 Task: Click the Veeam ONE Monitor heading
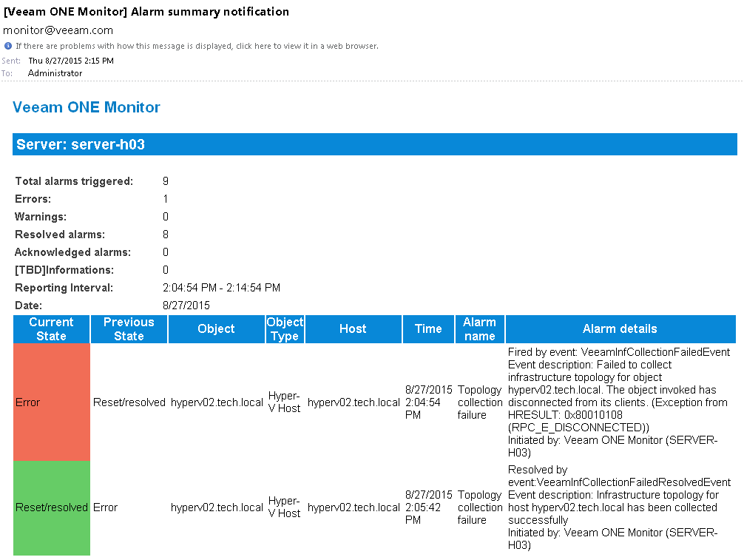coord(87,107)
